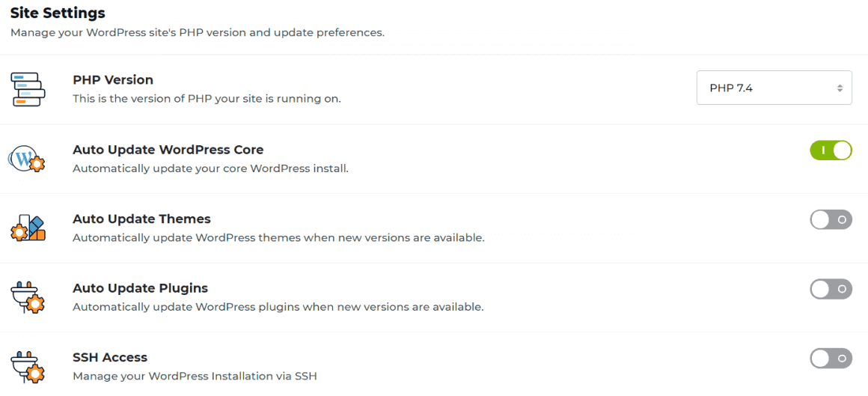Disable Auto Update WordPress Core toggle
Image resolution: width=868 pixels, height=396 pixels.
click(x=831, y=150)
